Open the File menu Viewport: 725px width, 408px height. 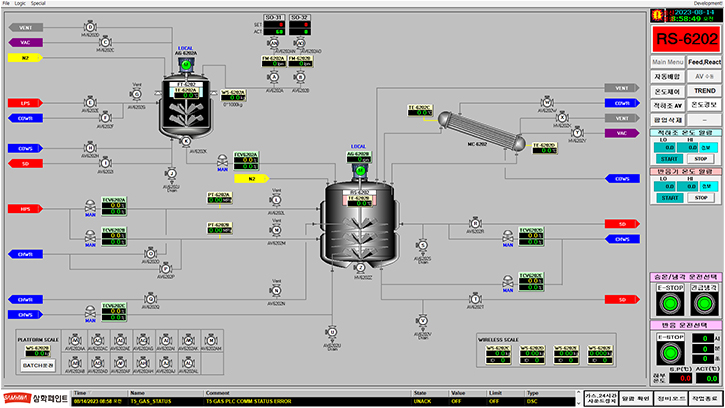point(6,3)
